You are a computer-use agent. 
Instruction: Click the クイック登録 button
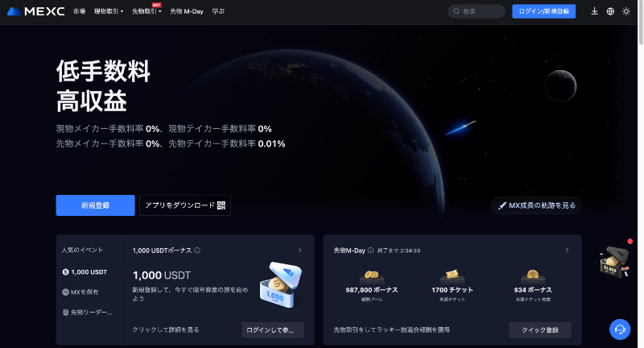tap(540, 330)
